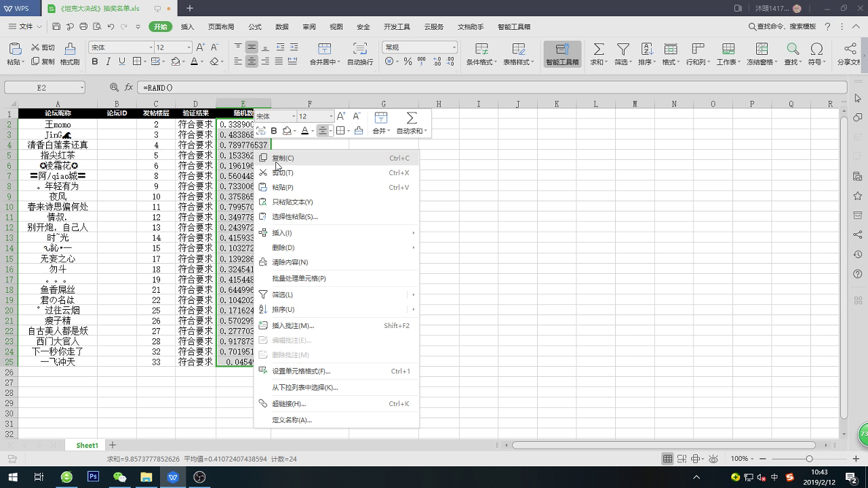Click the fx insert function icon
This screenshot has height=488, width=868.
129,87
